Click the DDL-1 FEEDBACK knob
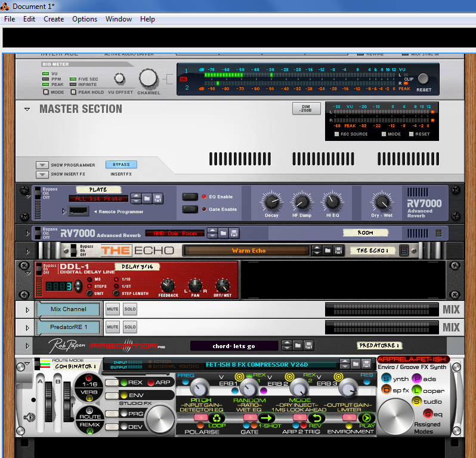Screen dimensions: 476x458 [x=168, y=285]
